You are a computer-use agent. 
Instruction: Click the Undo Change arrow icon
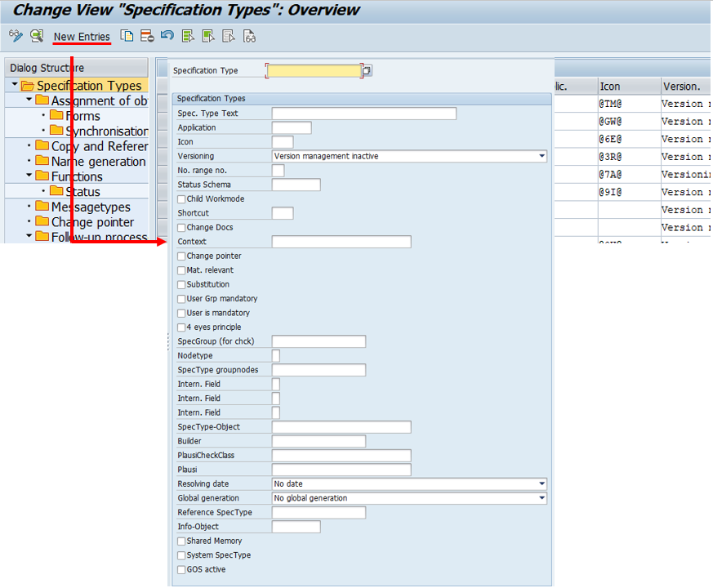click(167, 36)
